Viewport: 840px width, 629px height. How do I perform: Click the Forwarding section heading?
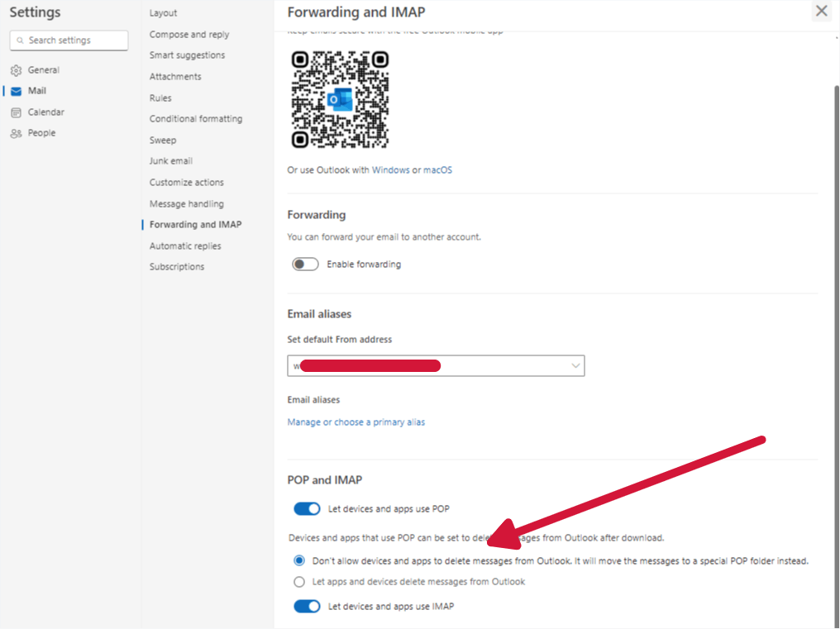[316, 215]
